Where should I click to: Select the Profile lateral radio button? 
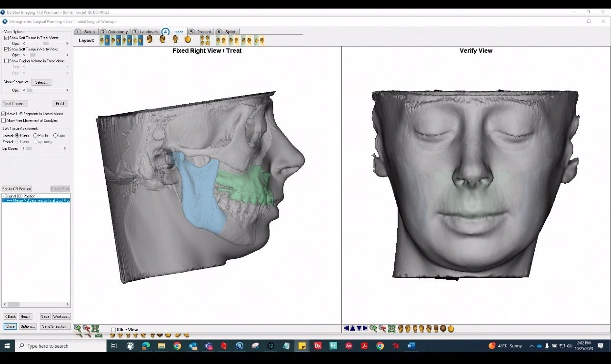tap(35, 136)
